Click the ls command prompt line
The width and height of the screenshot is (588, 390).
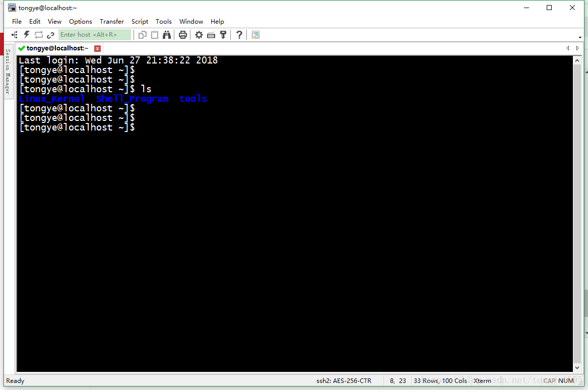85,89
